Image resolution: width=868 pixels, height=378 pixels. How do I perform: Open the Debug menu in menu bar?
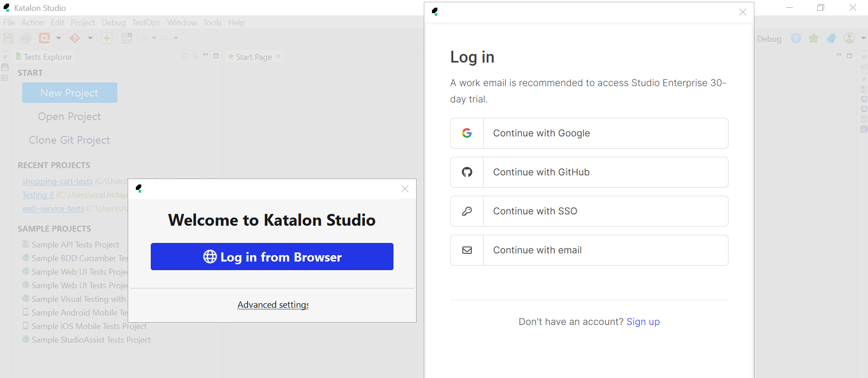tap(113, 23)
